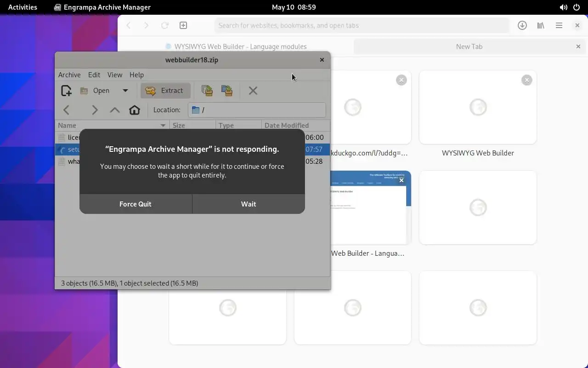Open the Archive menu in Engrampa
Image resolution: width=588 pixels, height=368 pixels.
pyautogui.click(x=69, y=75)
